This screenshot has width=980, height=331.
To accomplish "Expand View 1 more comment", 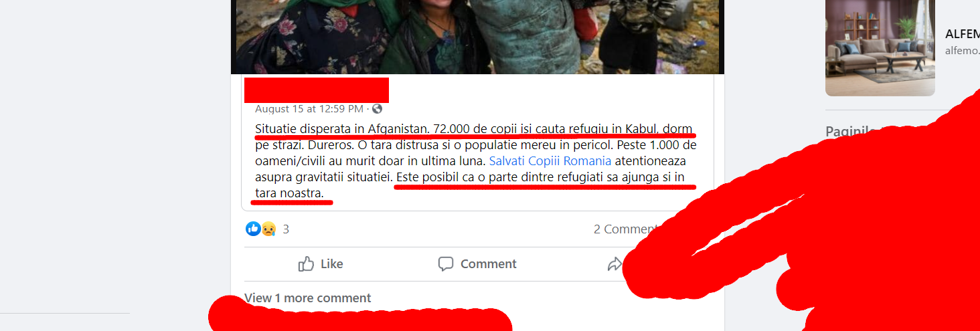I will [307, 298].
